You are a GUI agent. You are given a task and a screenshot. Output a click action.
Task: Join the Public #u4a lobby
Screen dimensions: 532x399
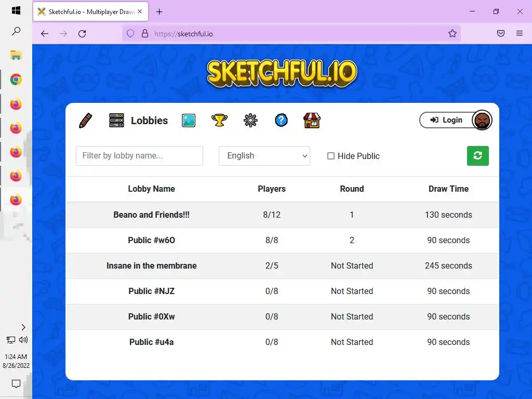click(282, 342)
